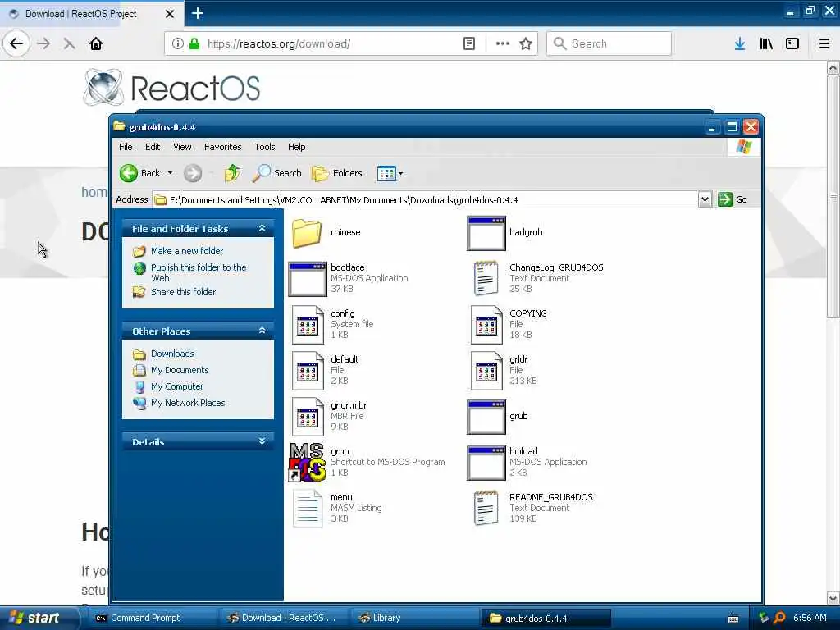Go to Downloads in Other Places

click(172, 354)
